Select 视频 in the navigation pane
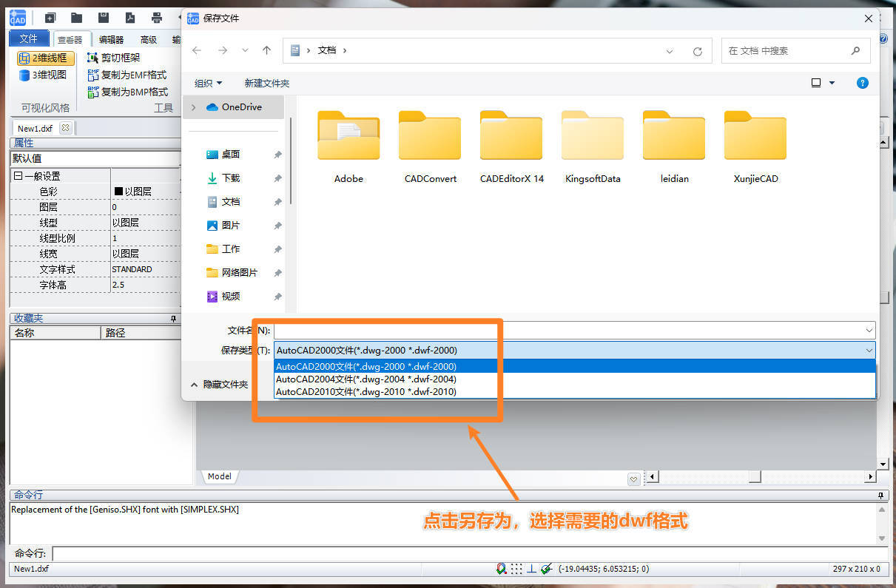896x588 pixels. coord(231,296)
